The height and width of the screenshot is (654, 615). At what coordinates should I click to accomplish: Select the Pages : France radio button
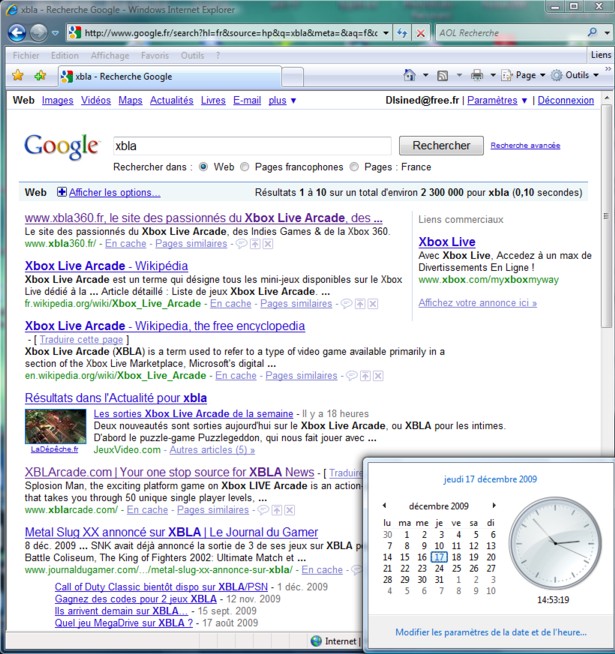[x=354, y=167]
